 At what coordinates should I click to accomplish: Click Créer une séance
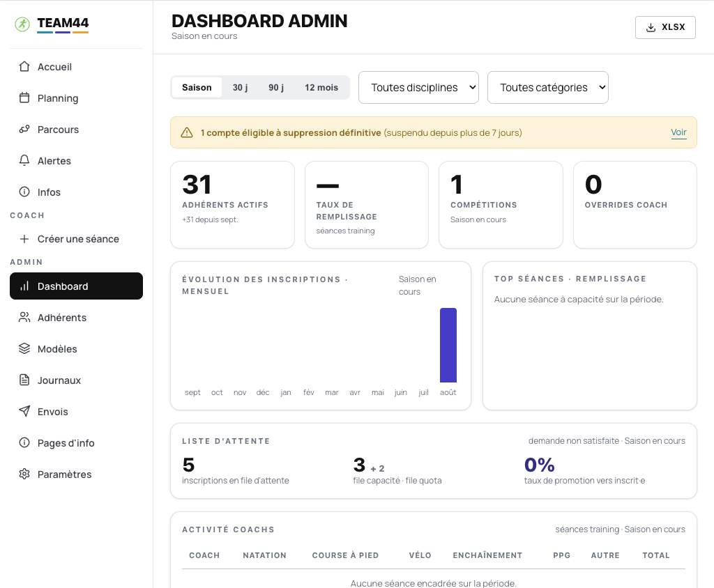[77, 239]
